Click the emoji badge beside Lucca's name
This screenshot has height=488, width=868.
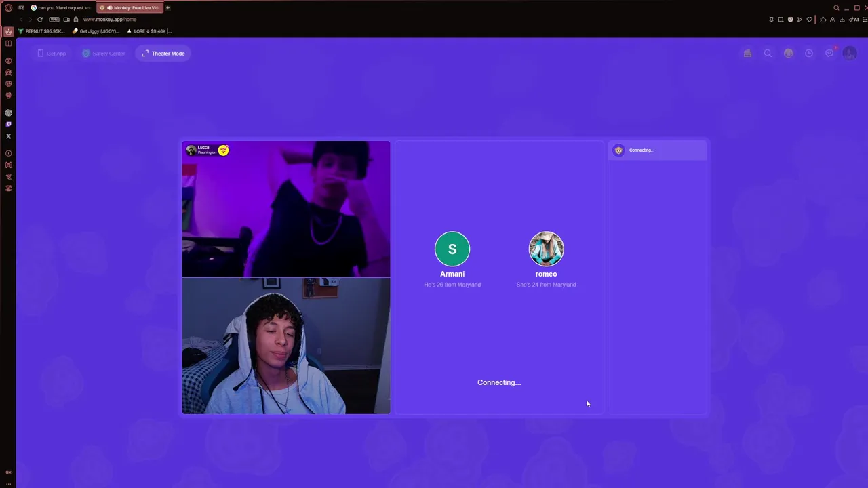pyautogui.click(x=223, y=150)
